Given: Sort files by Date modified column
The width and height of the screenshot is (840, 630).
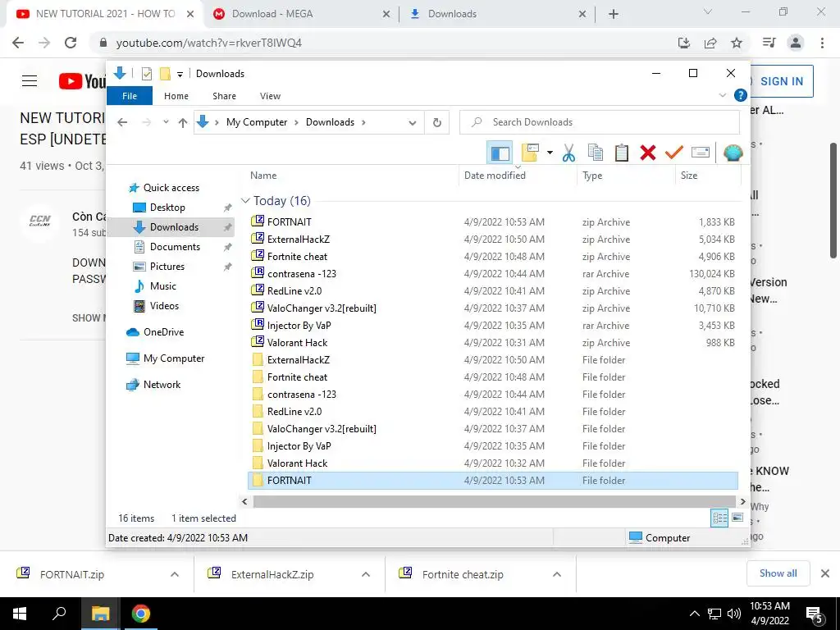Looking at the screenshot, I should click(x=495, y=176).
